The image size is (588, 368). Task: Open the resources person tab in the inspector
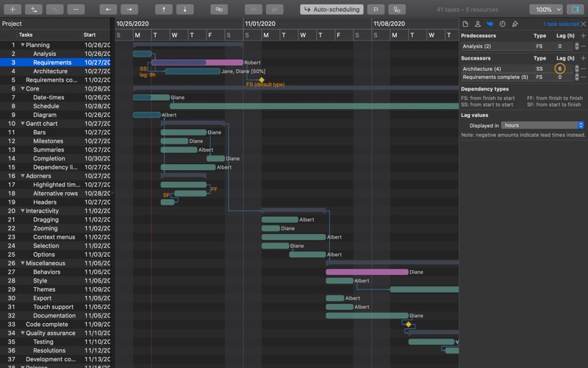478,24
